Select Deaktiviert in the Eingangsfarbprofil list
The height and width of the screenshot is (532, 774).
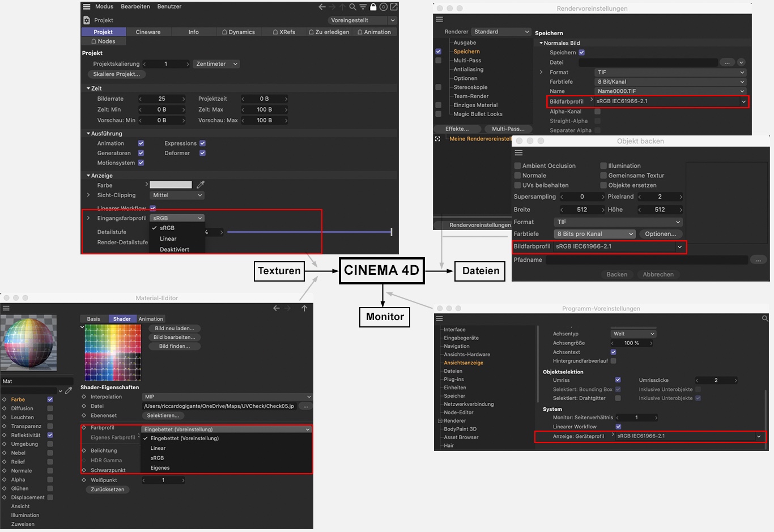(x=175, y=249)
